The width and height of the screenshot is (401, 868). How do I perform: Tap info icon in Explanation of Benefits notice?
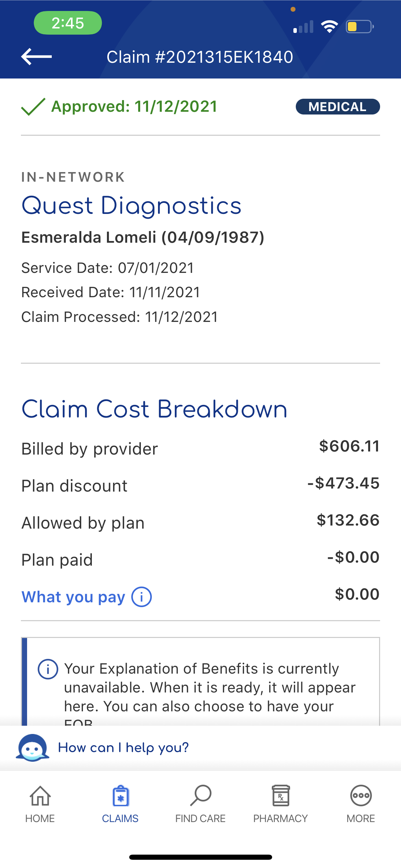click(48, 669)
